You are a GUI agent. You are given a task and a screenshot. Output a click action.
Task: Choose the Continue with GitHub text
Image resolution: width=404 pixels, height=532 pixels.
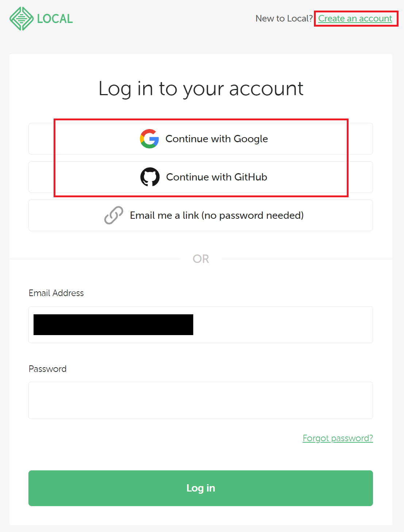coord(217,177)
